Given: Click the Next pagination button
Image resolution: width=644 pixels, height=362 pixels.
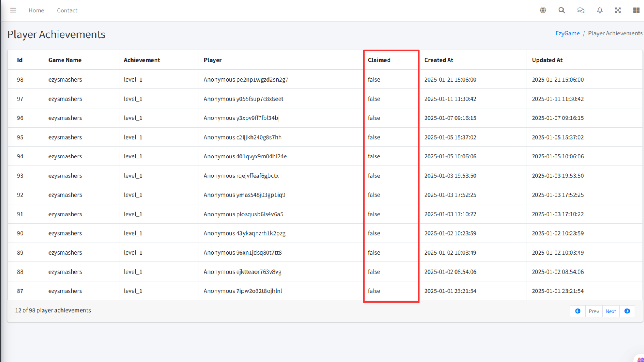Looking at the screenshot, I should coord(611,311).
